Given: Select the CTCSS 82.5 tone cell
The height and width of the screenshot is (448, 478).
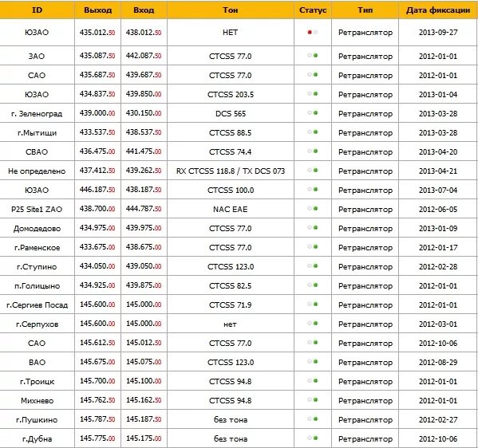Looking at the screenshot, I should [x=231, y=285].
